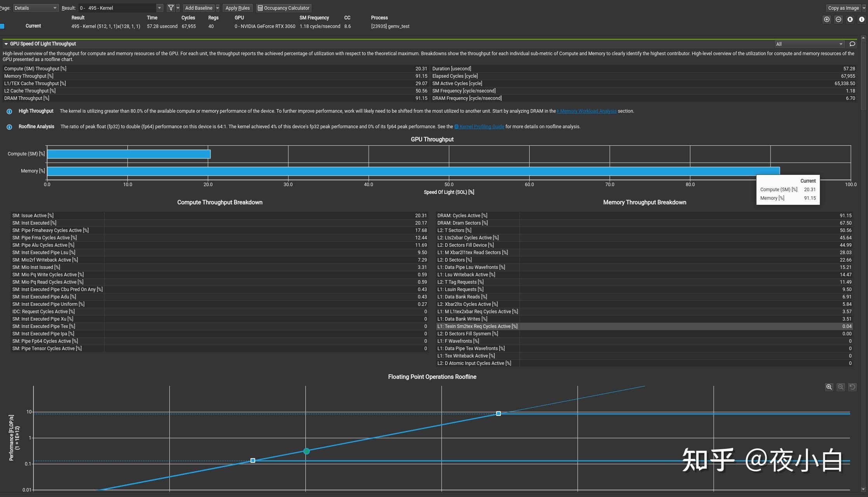Click the expand-all plus icon
The image size is (868, 497).
point(826,19)
